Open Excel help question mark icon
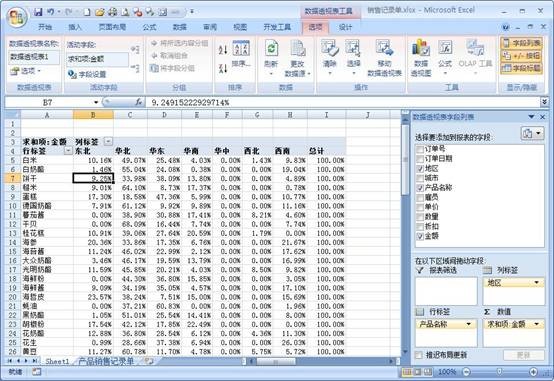The height and width of the screenshot is (381, 554). click(506, 27)
